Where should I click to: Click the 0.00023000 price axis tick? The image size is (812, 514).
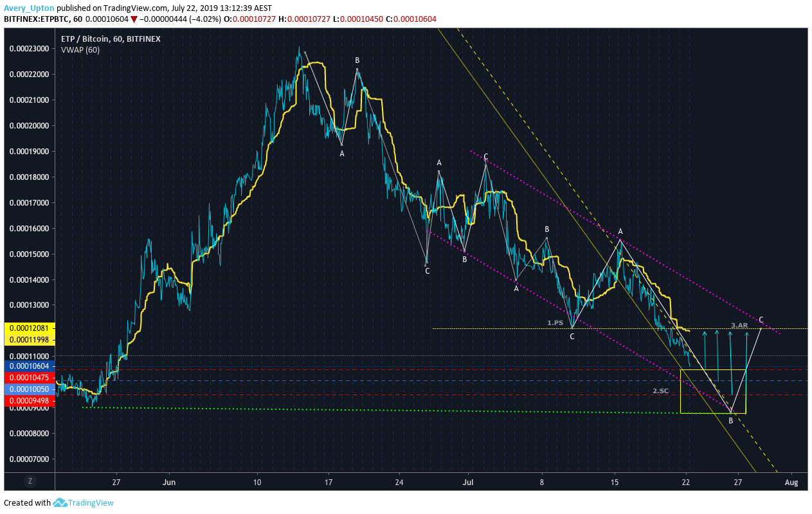[30, 49]
